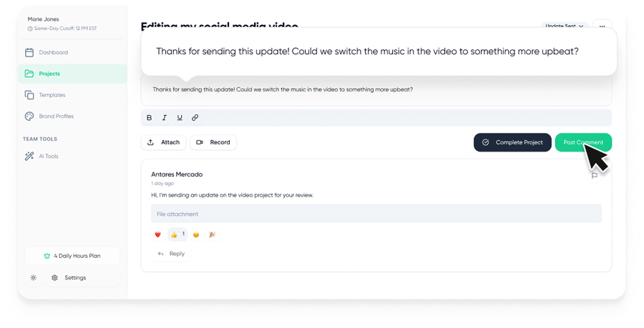Toggle light/dark theme sun icon
Image resolution: width=644 pixels, height=328 pixels.
click(34, 278)
